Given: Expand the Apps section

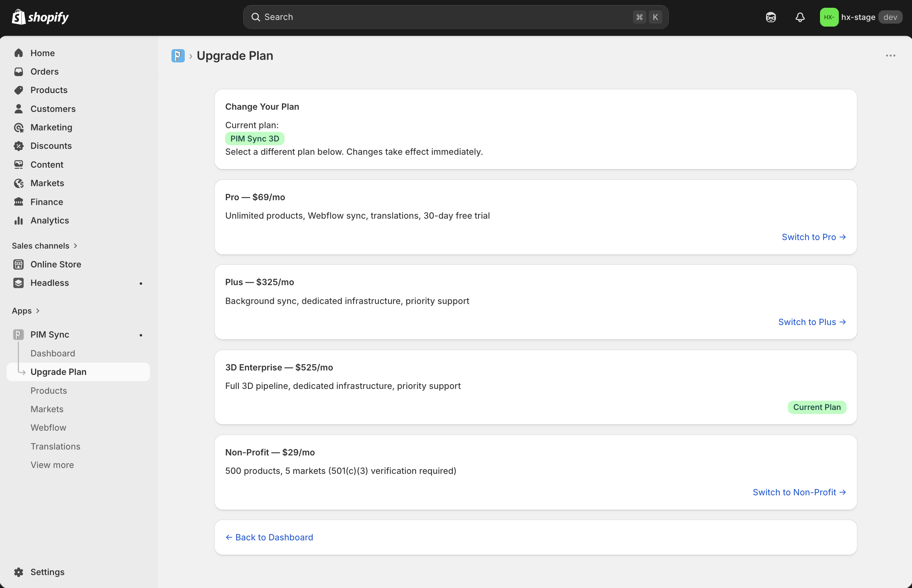Looking at the screenshot, I should [26, 311].
